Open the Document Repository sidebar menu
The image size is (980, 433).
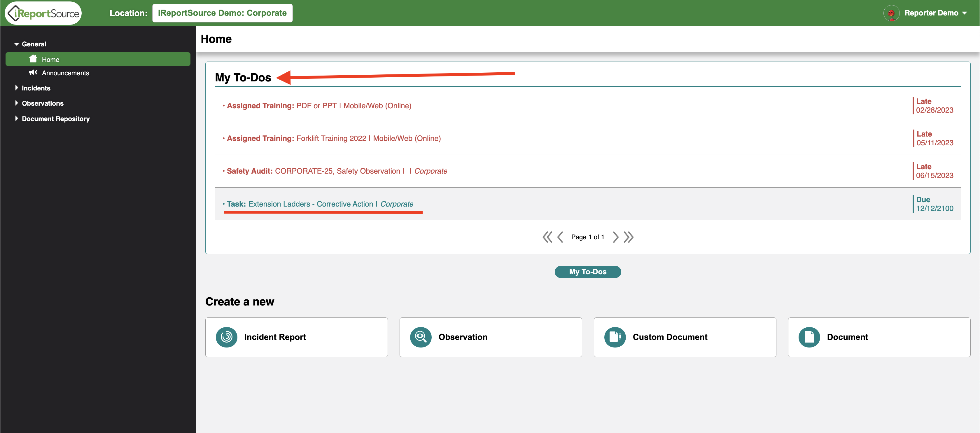tap(55, 119)
